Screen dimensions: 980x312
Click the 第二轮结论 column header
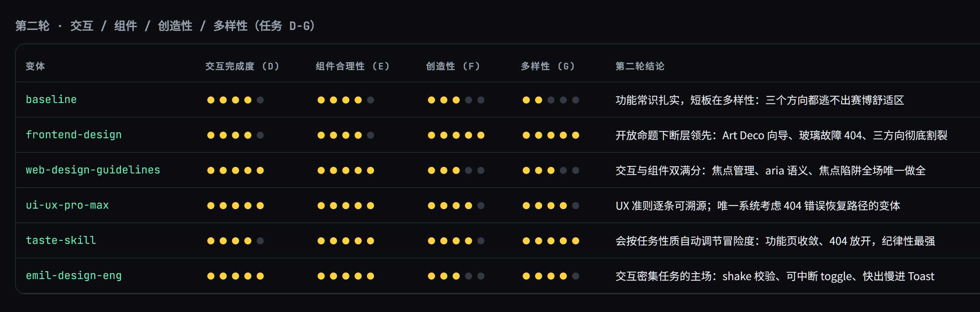coord(640,66)
